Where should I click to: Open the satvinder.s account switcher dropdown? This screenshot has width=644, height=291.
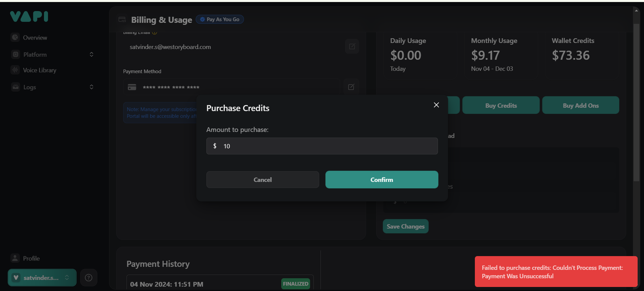pos(42,278)
